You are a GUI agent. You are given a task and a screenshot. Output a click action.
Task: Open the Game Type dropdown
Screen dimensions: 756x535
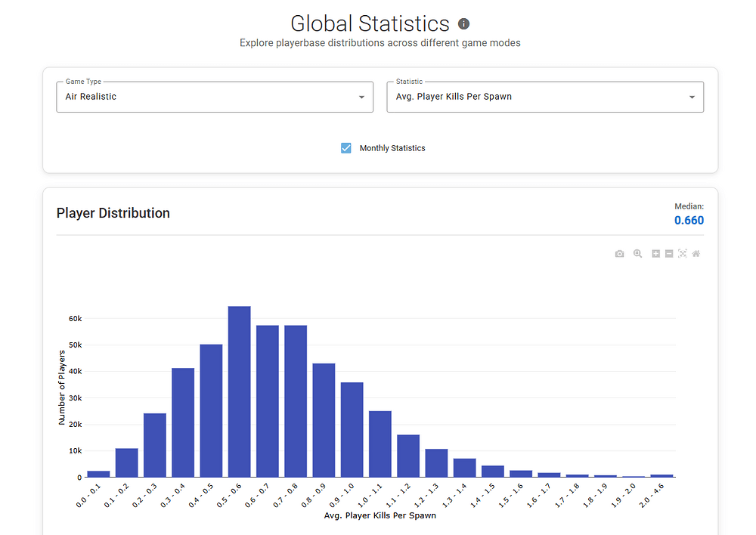click(x=214, y=97)
